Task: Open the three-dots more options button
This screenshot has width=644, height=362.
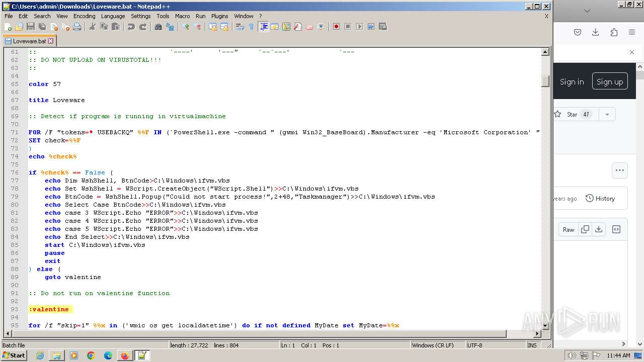Action: [x=620, y=170]
